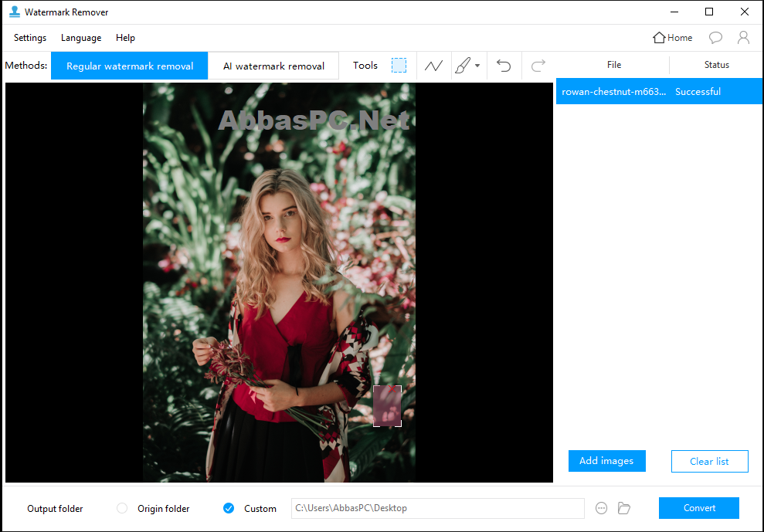Click the Status column header

[716, 65]
